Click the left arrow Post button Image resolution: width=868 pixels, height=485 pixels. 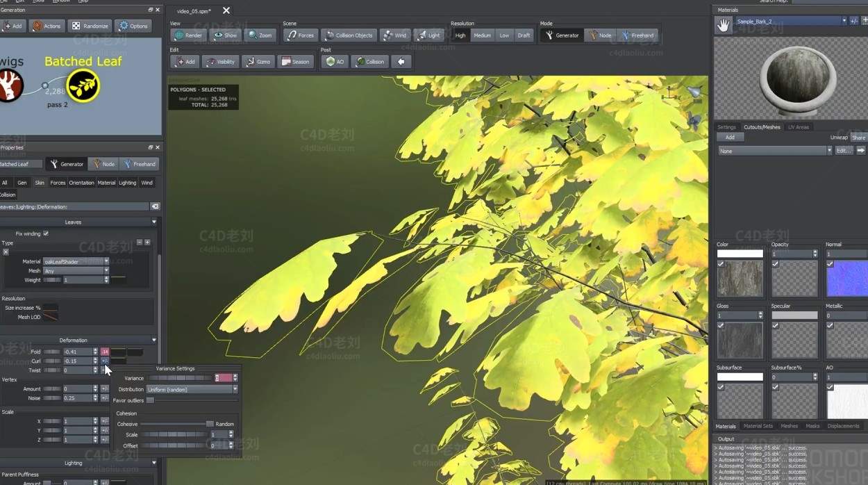pos(401,62)
